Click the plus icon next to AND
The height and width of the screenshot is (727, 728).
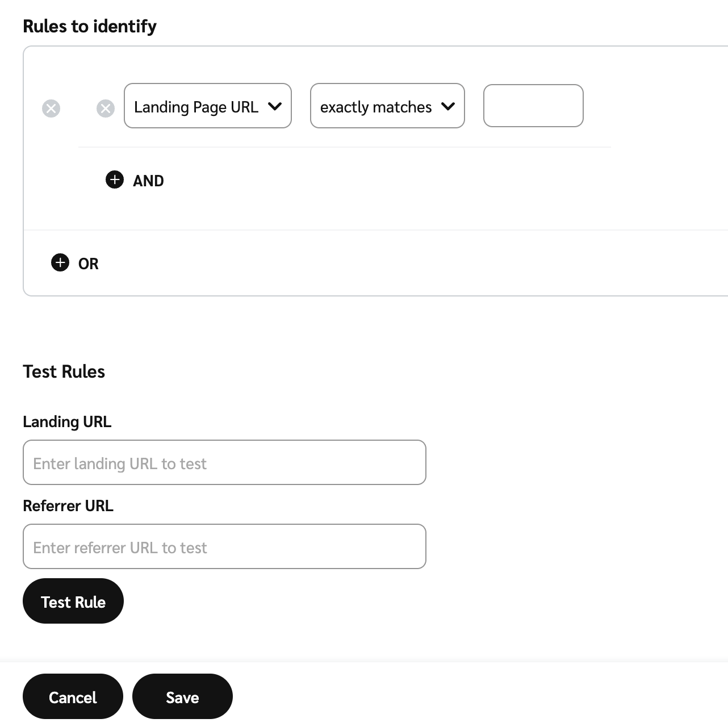coord(115,180)
